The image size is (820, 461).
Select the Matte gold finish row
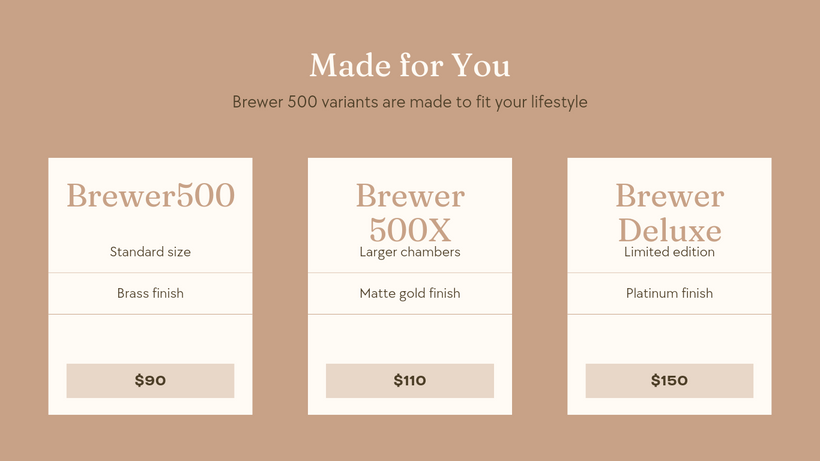[410, 294]
